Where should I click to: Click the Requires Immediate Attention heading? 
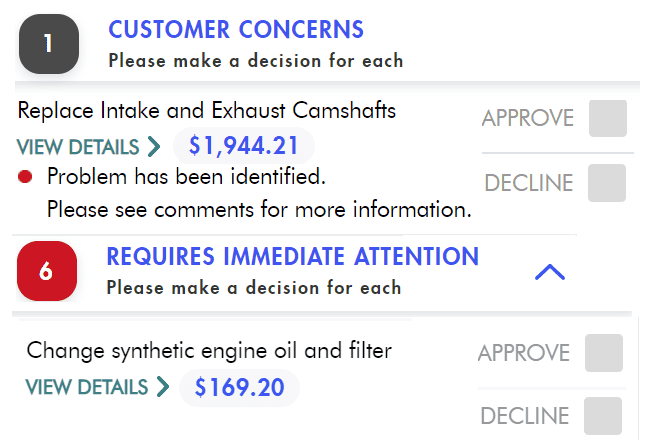click(x=292, y=257)
